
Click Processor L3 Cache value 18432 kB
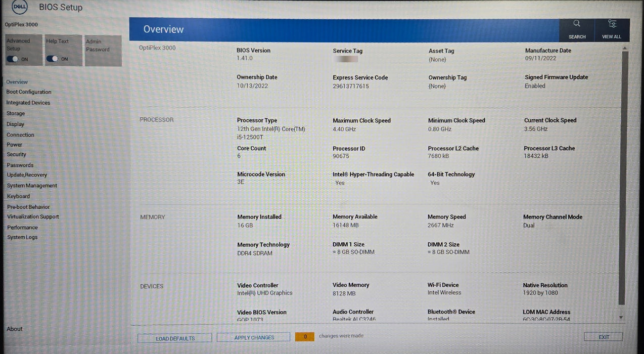click(x=536, y=156)
